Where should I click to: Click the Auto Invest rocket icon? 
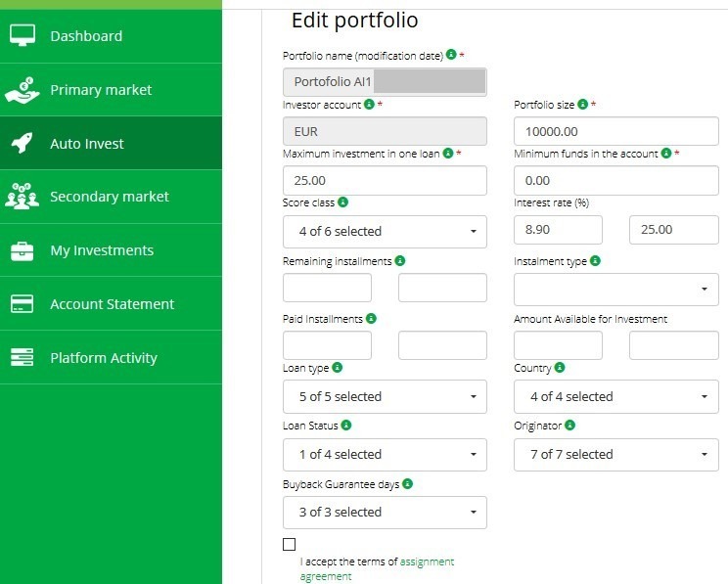[x=22, y=144]
